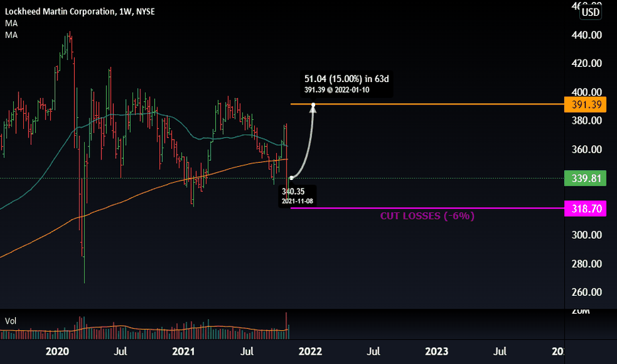This screenshot has width=617, height=364.
Task: Click the magenta 318.70 price label
Action: coord(585,208)
